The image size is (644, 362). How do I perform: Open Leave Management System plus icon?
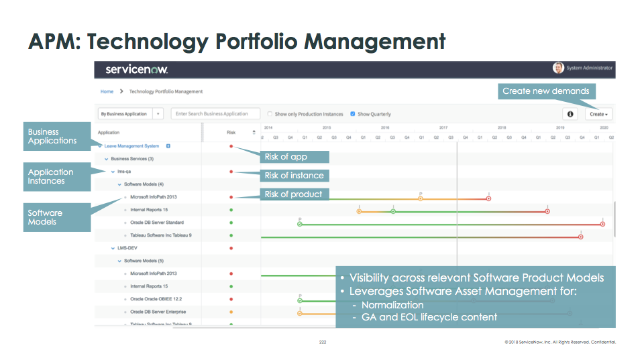pos(168,146)
